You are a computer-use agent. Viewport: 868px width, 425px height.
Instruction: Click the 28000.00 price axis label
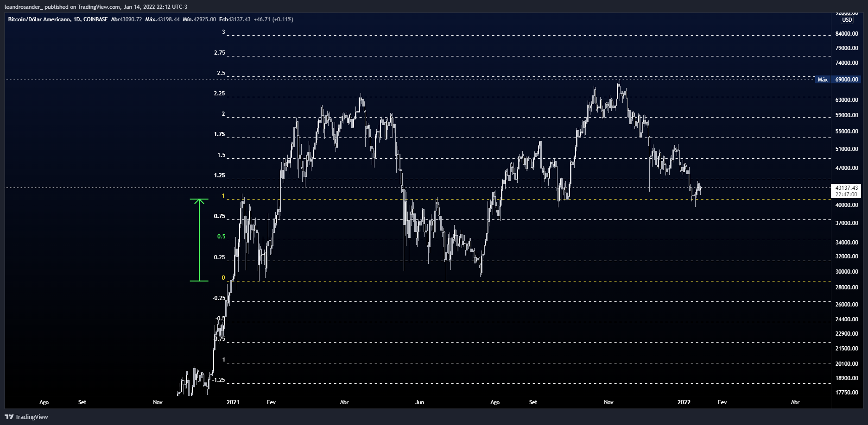point(847,287)
